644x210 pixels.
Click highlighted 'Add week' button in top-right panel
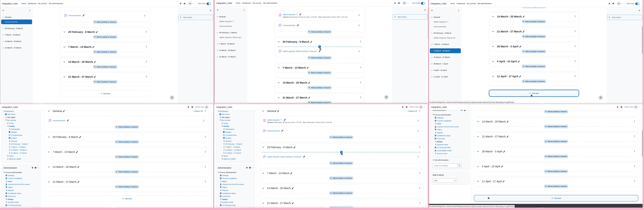[x=534, y=93]
